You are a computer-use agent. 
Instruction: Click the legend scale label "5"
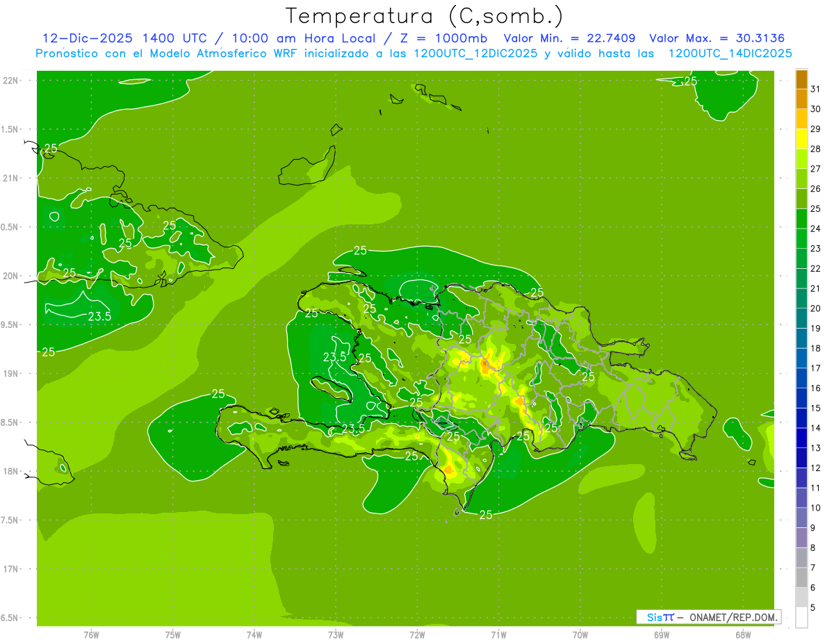tap(813, 607)
